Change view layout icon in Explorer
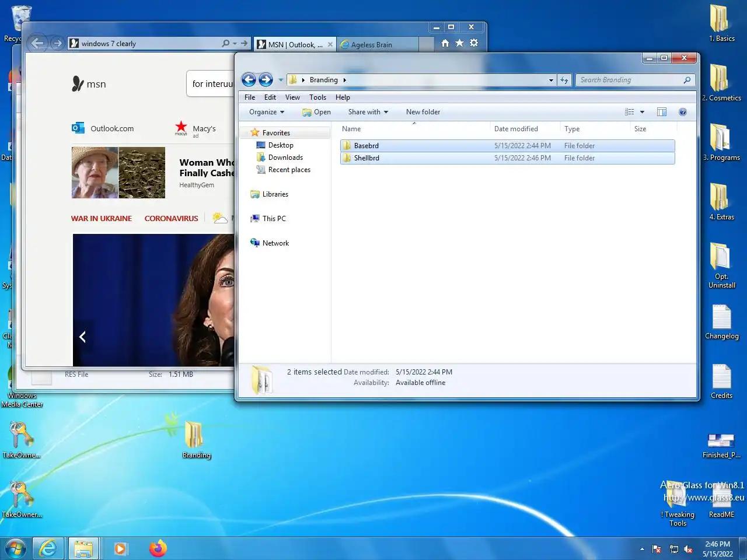The image size is (747, 560). pos(629,112)
